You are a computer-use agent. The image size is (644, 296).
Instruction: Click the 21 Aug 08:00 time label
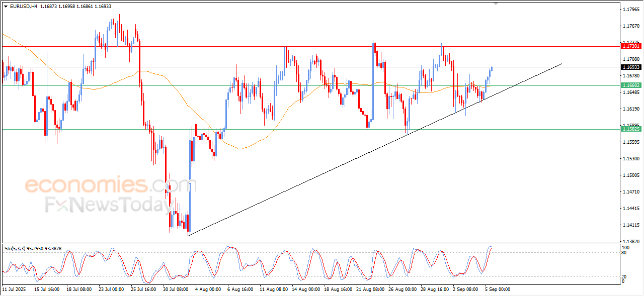tap(370, 289)
